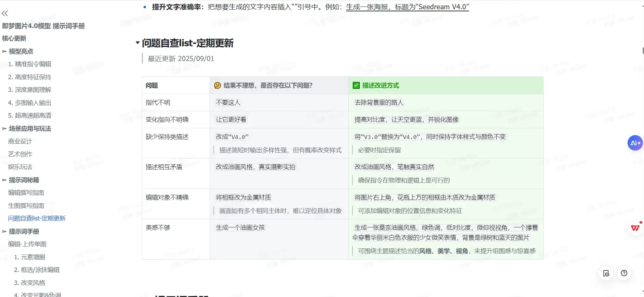
Task: Click the 描述改进方式 header text
Action: tap(381, 85)
